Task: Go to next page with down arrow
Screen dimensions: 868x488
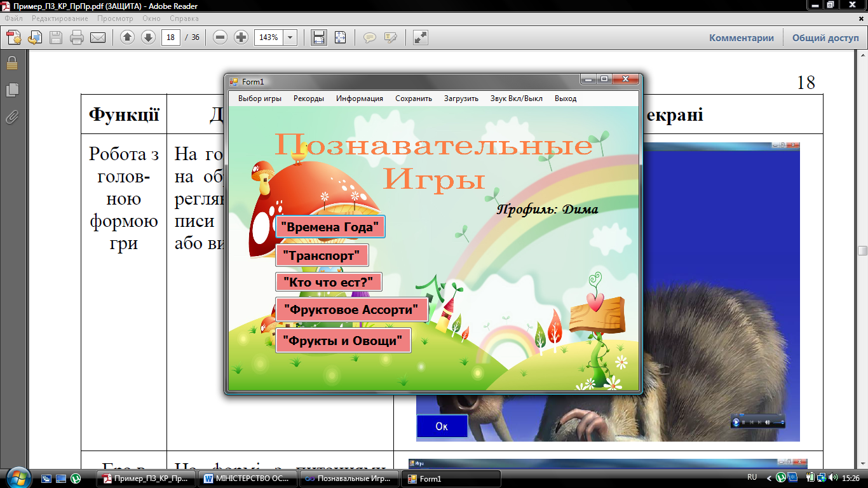Action: pyautogui.click(x=148, y=37)
